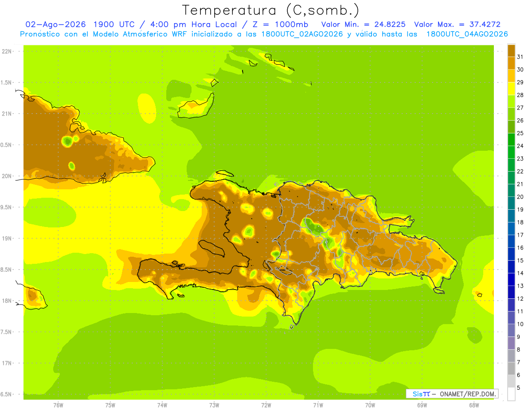Pick the legend band between 30 and 31
Viewport: 532px width, 411px height.
[x=511, y=63]
